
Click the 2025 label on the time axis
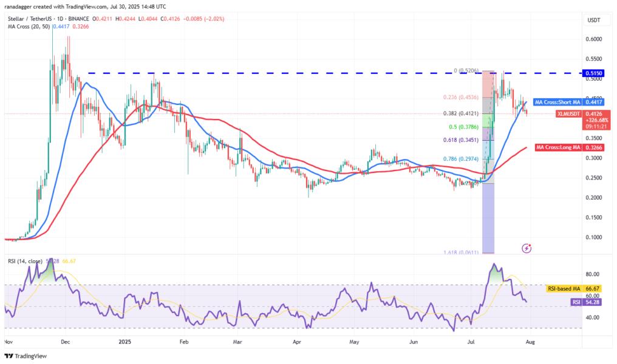click(125, 342)
